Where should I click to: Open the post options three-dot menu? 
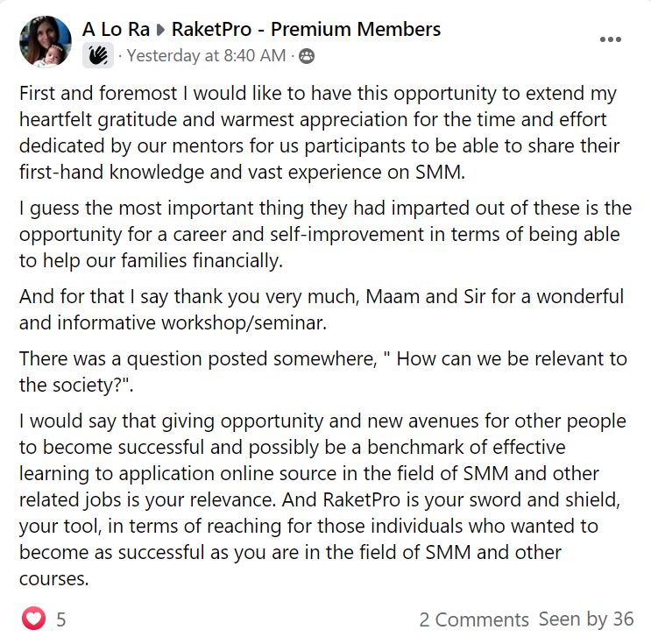[611, 39]
